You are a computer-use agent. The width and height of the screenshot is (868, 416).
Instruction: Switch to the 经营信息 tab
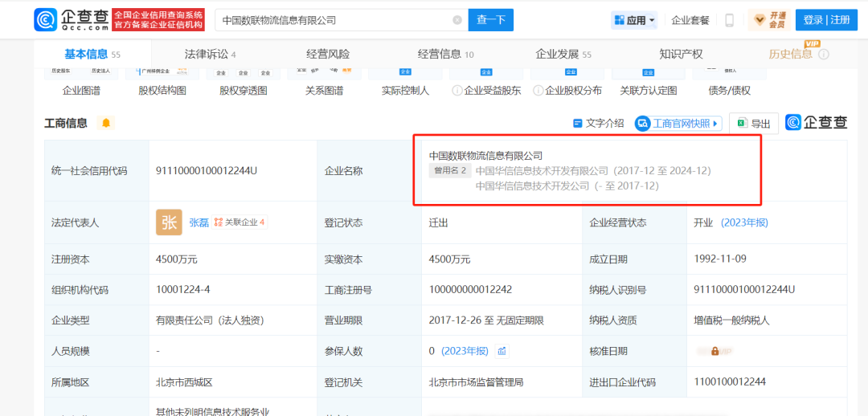pos(445,55)
